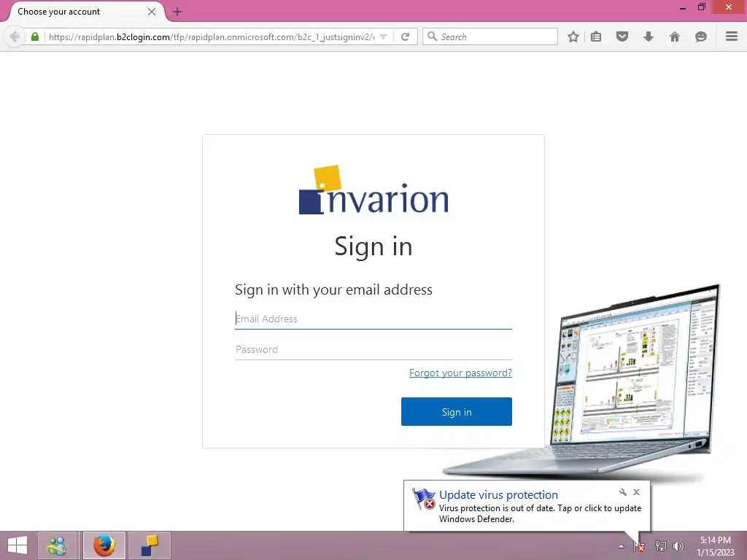Open Action Center flag tray icon
The image size is (747, 560).
639,547
